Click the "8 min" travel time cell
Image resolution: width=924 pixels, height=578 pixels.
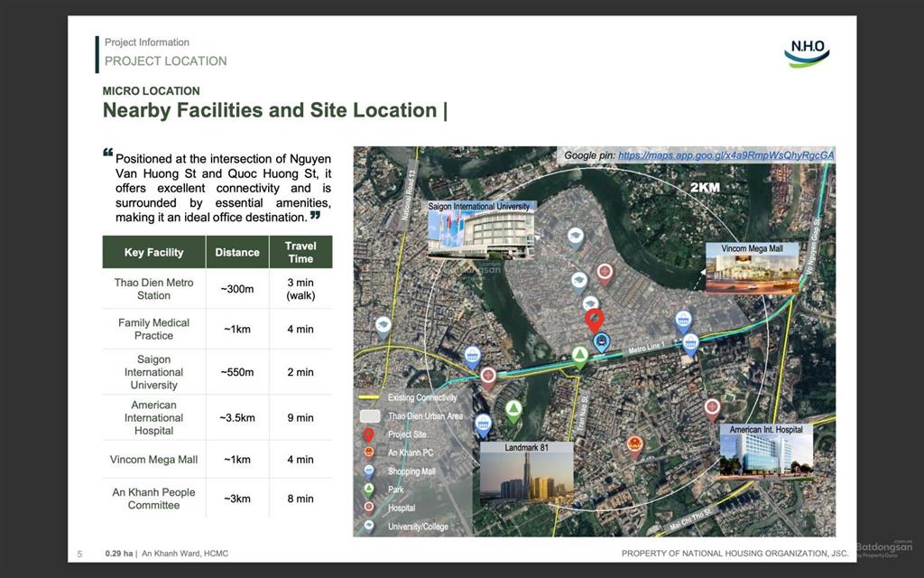pyautogui.click(x=300, y=499)
